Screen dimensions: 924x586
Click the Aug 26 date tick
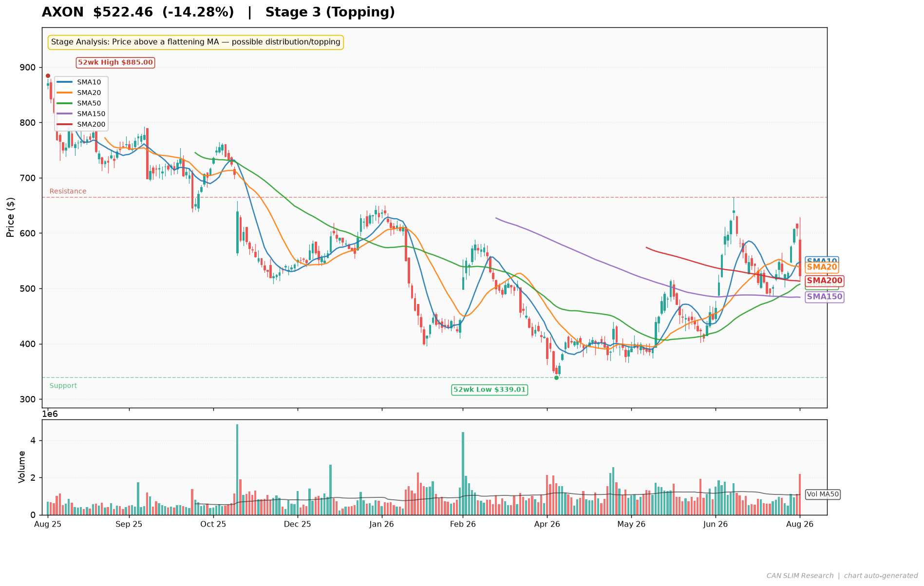tap(800, 525)
